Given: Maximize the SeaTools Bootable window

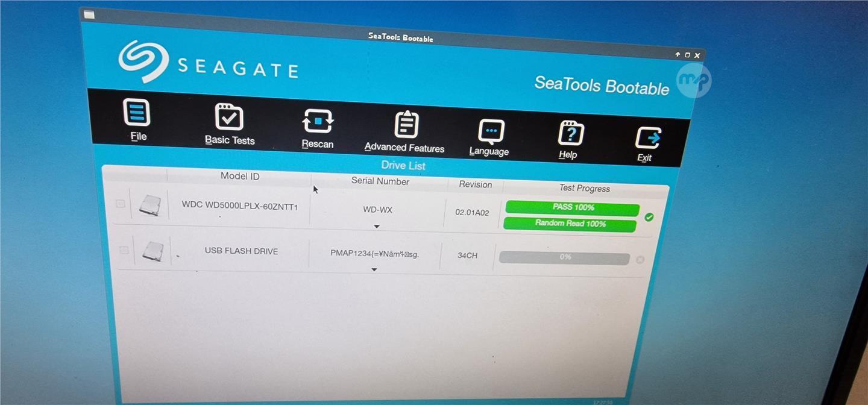Looking at the screenshot, I should tap(687, 55).
